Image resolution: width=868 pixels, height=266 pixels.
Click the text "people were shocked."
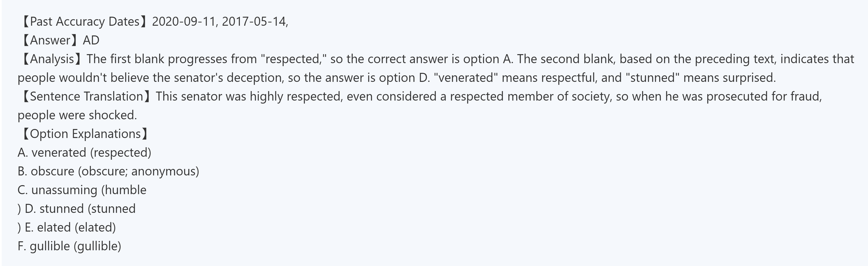pyautogui.click(x=77, y=115)
